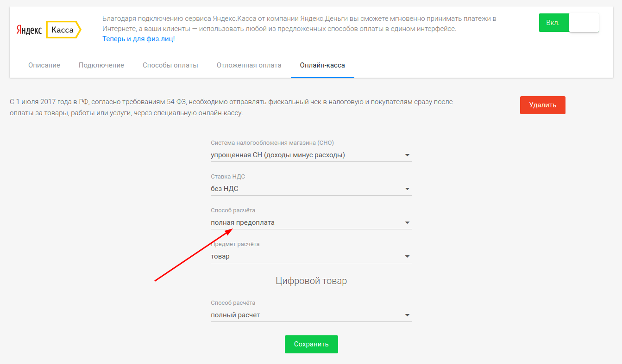Click the yellow Касса badge icon

pos(64,30)
